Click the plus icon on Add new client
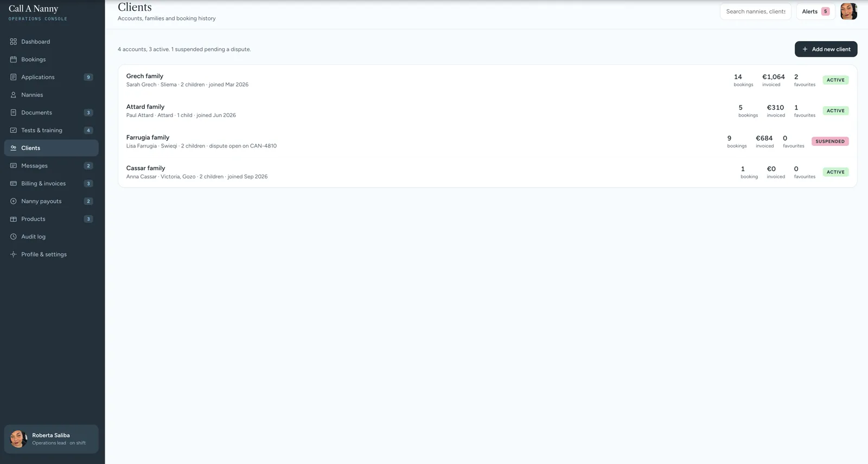 805,49
